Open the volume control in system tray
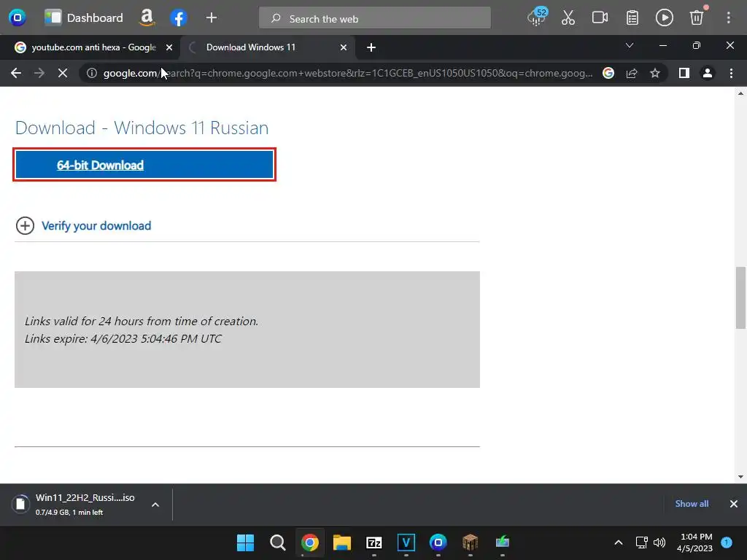The width and height of the screenshot is (747, 560). 659,542
